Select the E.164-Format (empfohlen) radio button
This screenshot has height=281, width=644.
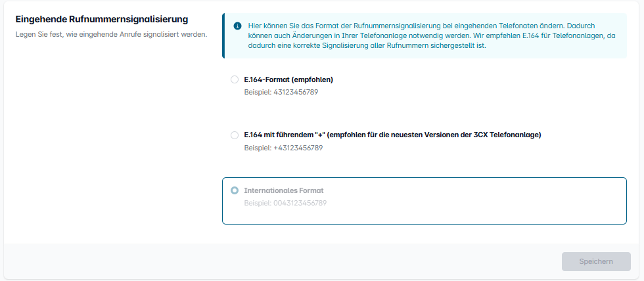pyautogui.click(x=235, y=79)
